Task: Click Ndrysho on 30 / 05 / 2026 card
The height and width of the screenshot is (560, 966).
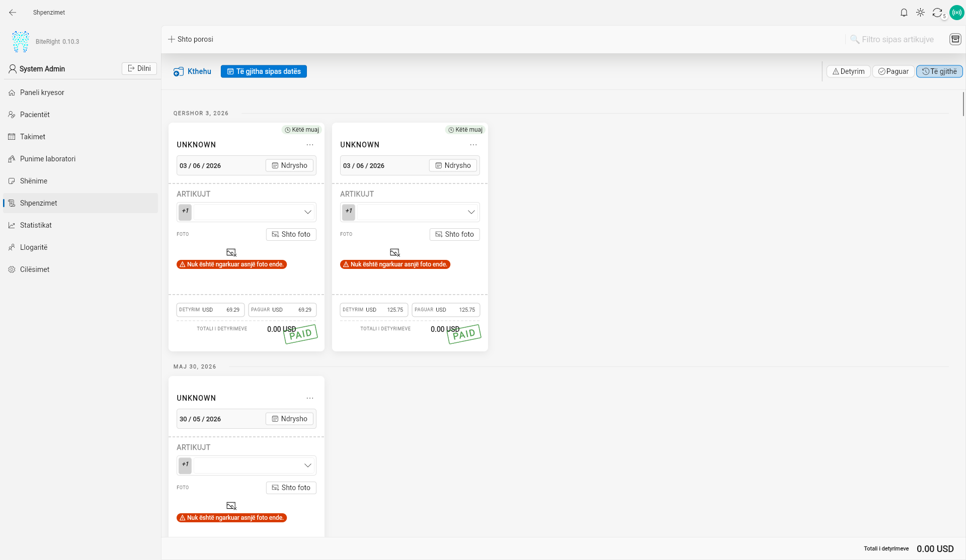Action: [290, 419]
